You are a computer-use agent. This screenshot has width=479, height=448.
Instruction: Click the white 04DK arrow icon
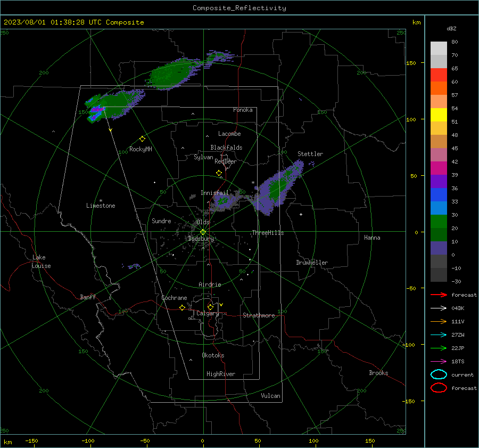[x=439, y=308]
